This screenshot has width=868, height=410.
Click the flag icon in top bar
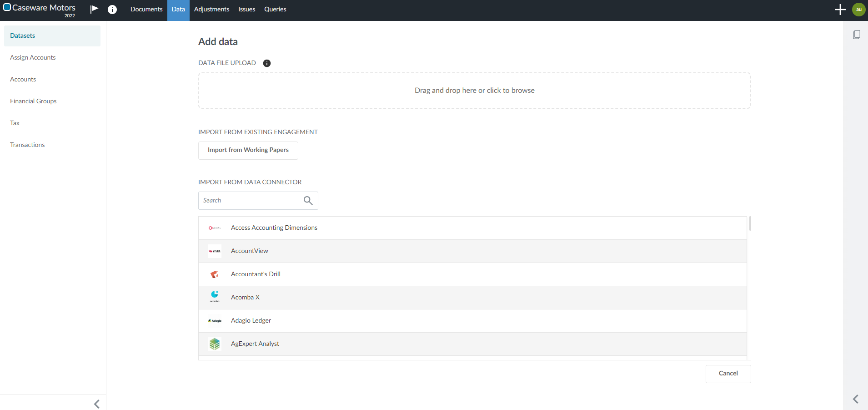[94, 9]
